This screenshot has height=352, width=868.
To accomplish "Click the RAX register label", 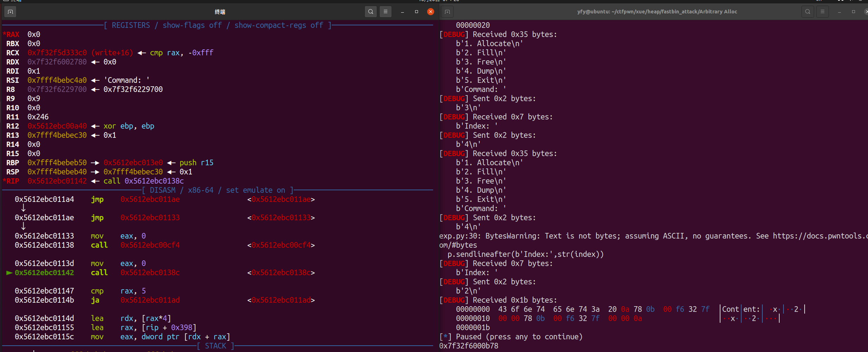I will click(12, 35).
